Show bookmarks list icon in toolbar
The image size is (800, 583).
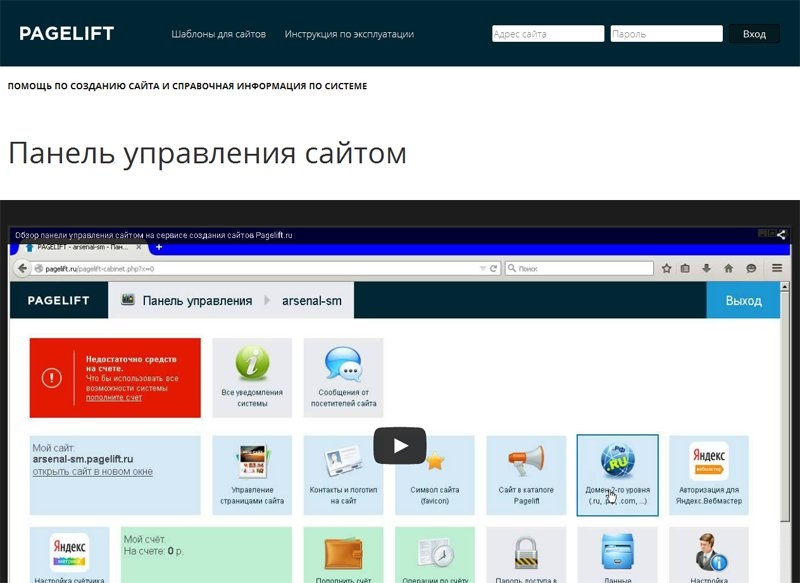coord(685,268)
